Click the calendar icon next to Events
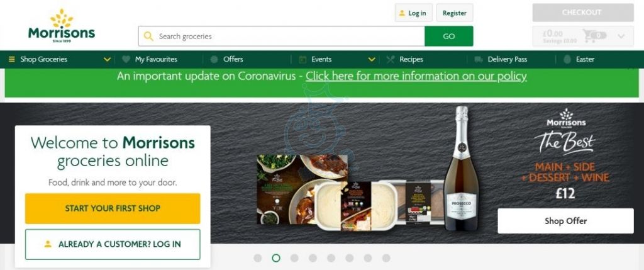 click(303, 59)
